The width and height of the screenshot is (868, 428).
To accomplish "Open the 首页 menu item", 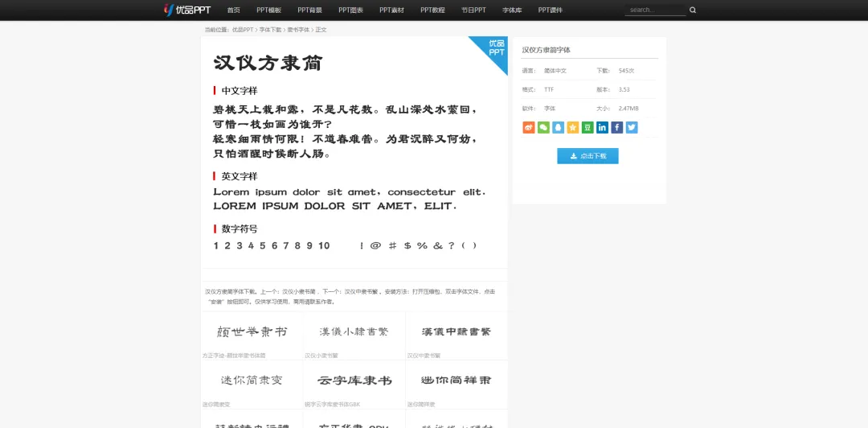I will (x=234, y=10).
